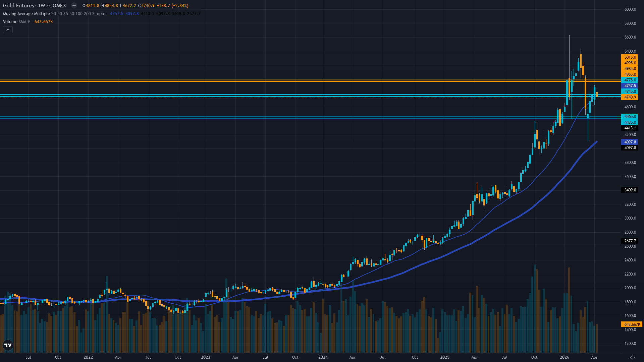644x362 pixels.
Task: Collapse the indicator legend with the chevron
Action: pyautogui.click(x=8, y=30)
